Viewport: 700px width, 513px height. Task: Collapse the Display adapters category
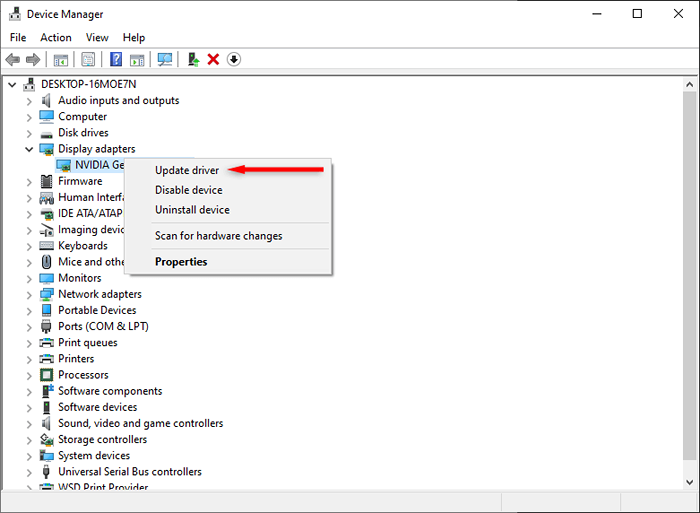29,149
